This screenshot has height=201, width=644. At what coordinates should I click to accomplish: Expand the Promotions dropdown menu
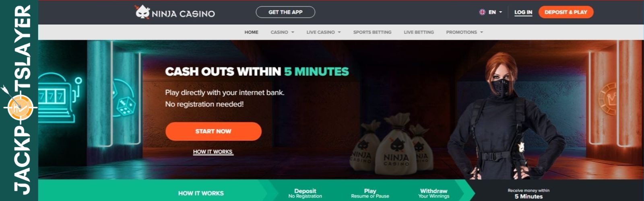[464, 32]
